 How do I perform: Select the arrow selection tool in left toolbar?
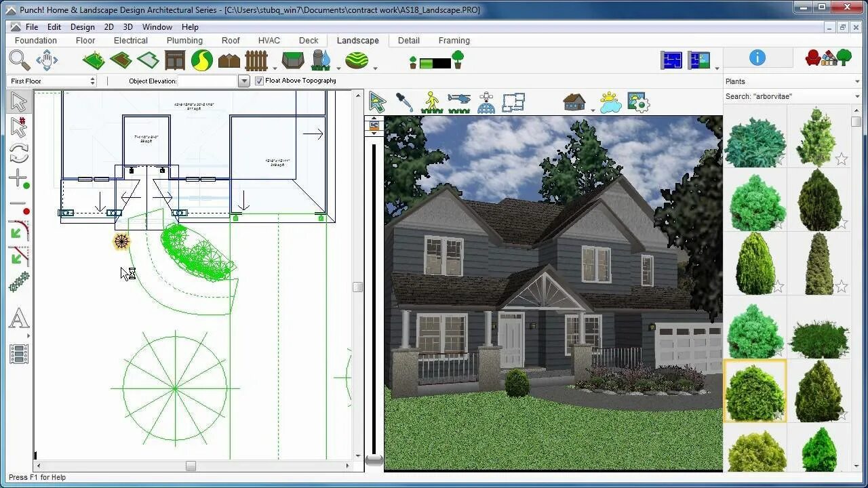pyautogui.click(x=19, y=102)
